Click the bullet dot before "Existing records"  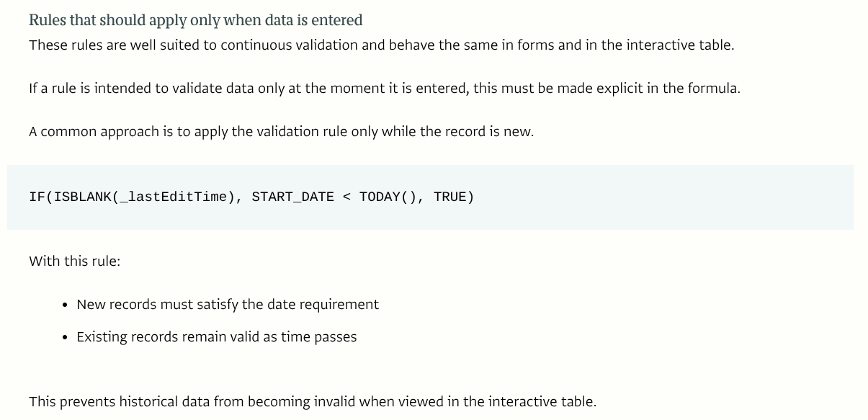point(66,337)
